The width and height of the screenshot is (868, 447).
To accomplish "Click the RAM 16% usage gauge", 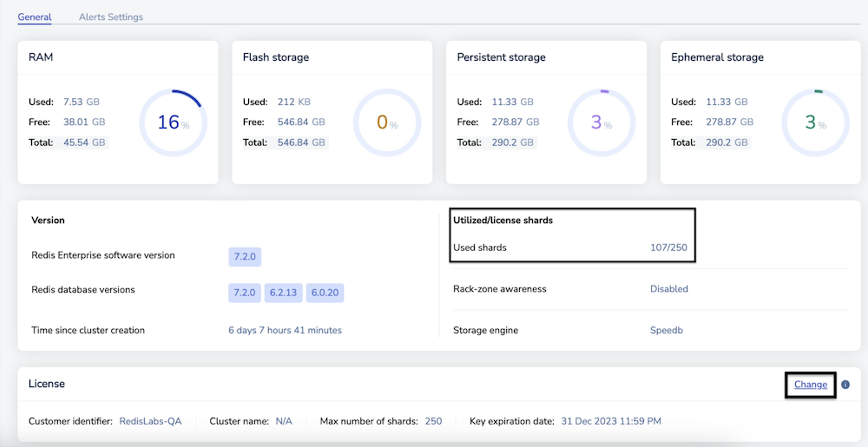I will point(173,122).
